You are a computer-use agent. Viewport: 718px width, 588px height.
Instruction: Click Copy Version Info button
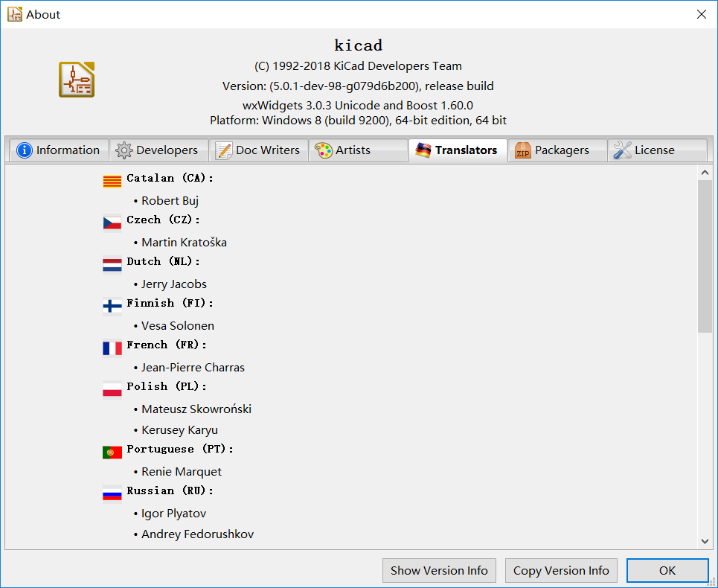561,571
